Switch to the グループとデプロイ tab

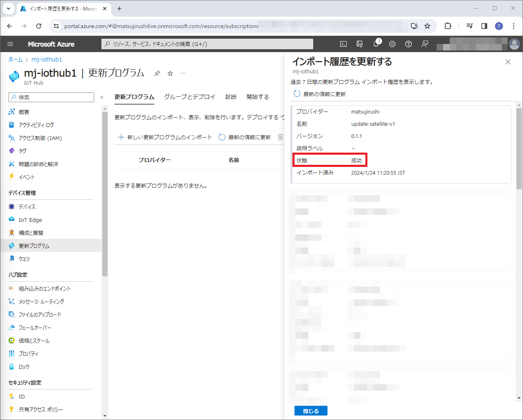tap(190, 97)
